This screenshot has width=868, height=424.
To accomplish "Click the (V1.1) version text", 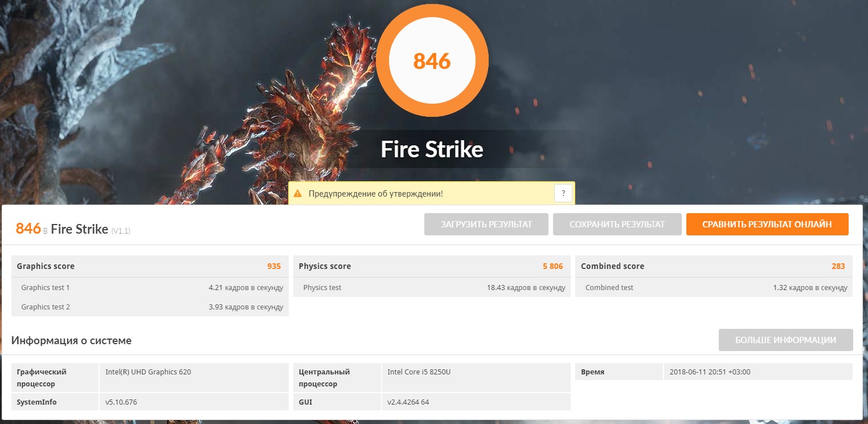I will coord(121,231).
